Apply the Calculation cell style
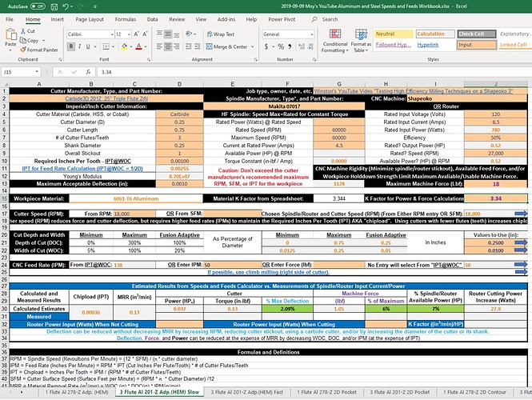Viewport: 532px width, 400px height. coord(435,34)
